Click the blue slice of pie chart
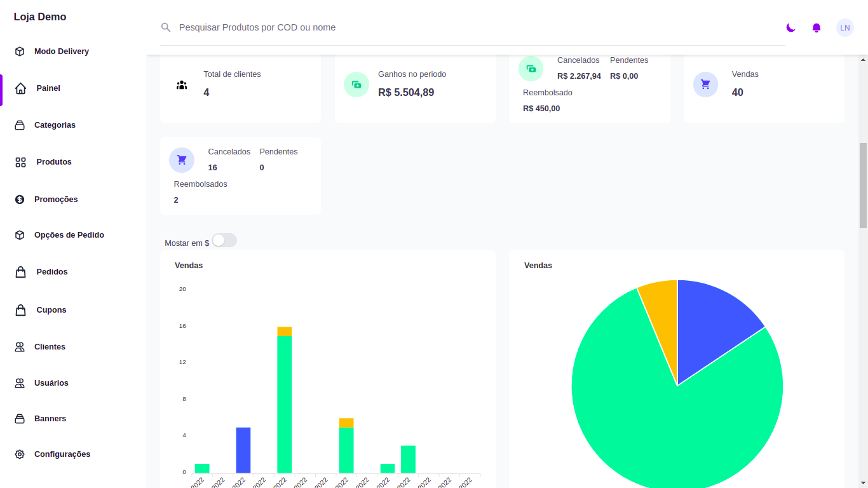This screenshot has height=488, width=868. 712,330
